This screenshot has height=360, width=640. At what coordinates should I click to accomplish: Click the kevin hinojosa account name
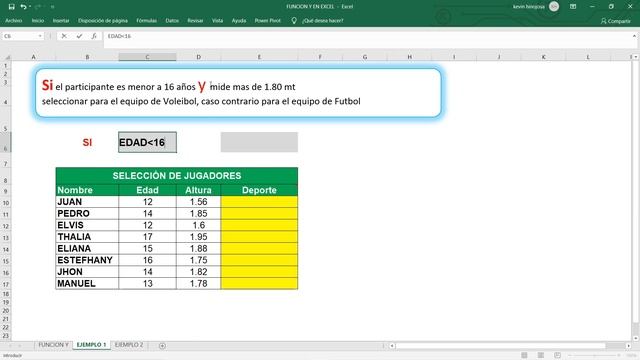tap(529, 7)
